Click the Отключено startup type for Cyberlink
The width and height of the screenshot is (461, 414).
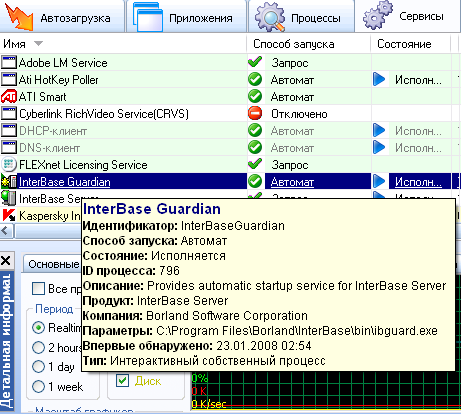click(299, 114)
